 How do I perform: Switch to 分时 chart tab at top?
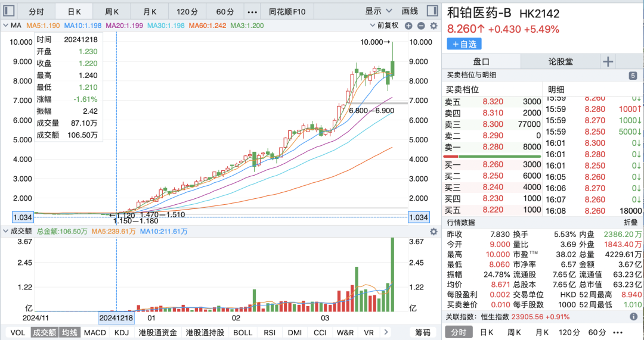(36, 11)
